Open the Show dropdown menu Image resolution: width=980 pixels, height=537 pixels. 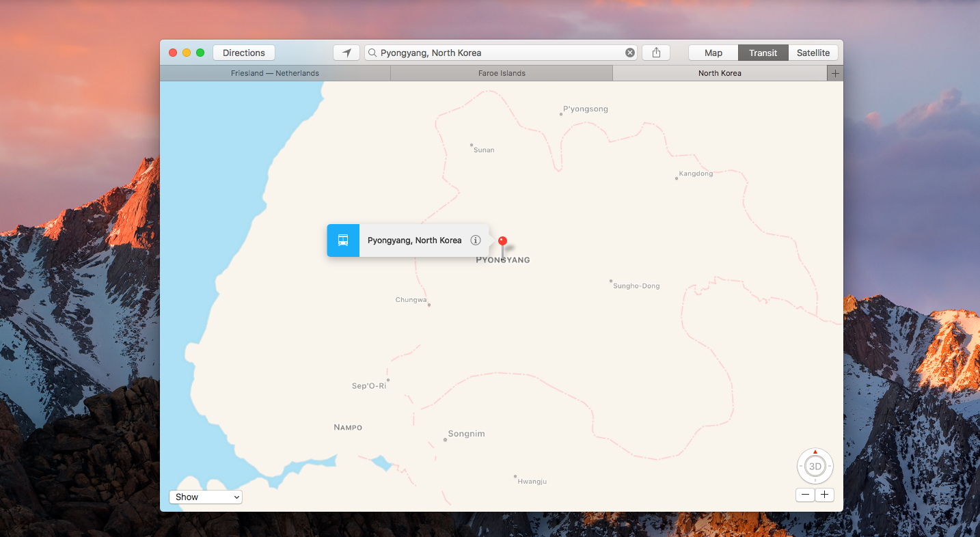point(206,497)
